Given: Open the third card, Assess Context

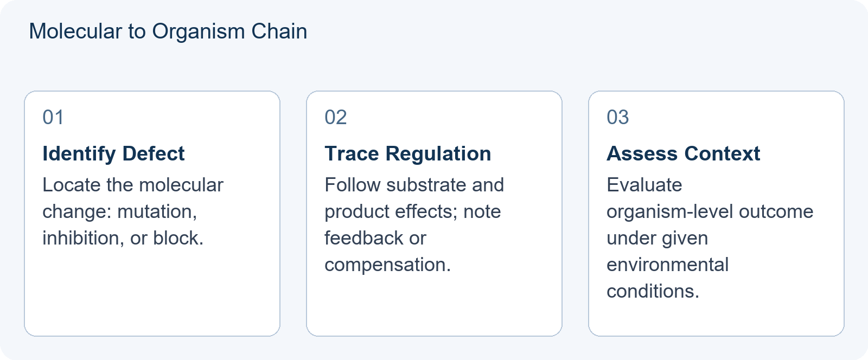Looking at the screenshot, I should (x=716, y=214).
